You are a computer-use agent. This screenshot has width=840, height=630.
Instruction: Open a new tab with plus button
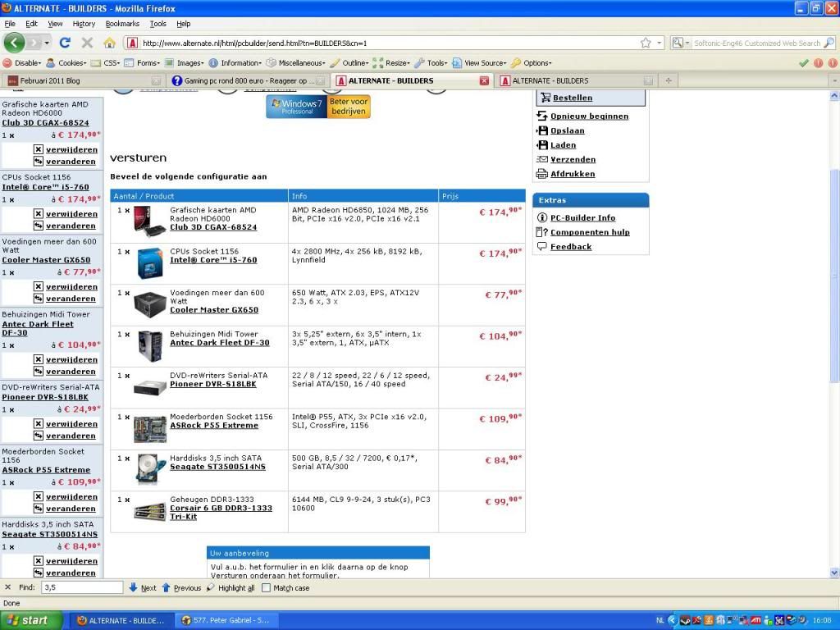[x=668, y=80]
